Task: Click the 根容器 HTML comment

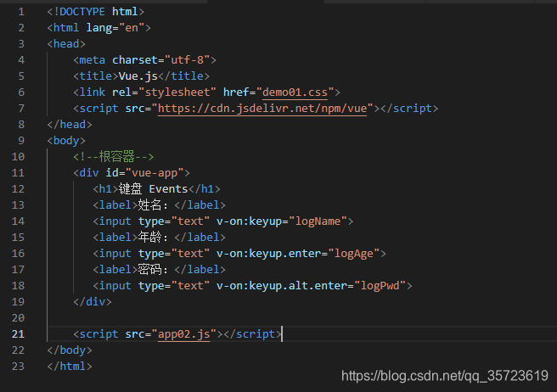Action: (114, 157)
